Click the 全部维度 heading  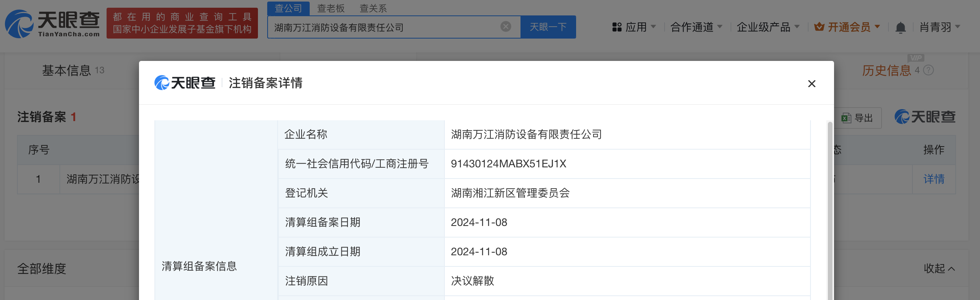41,268
